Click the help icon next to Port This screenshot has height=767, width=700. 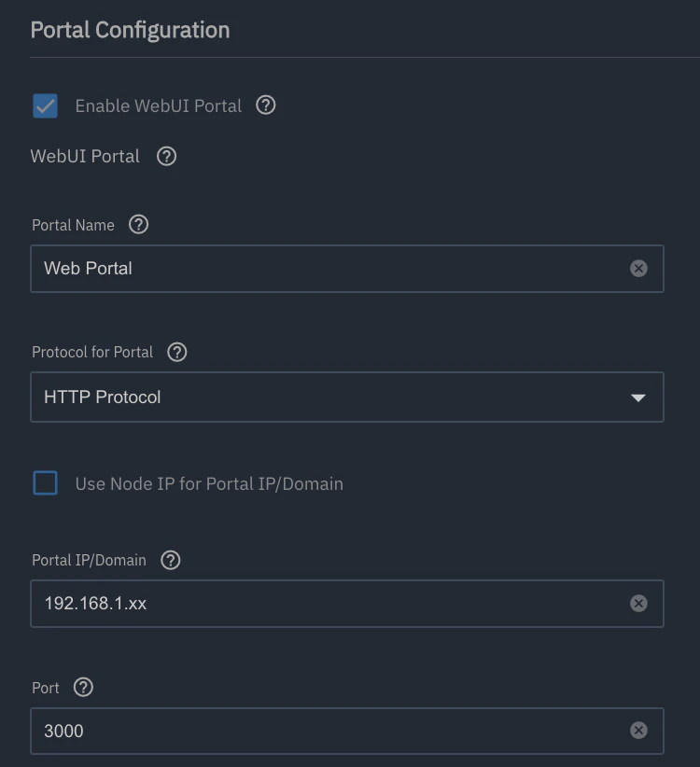click(x=83, y=688)
